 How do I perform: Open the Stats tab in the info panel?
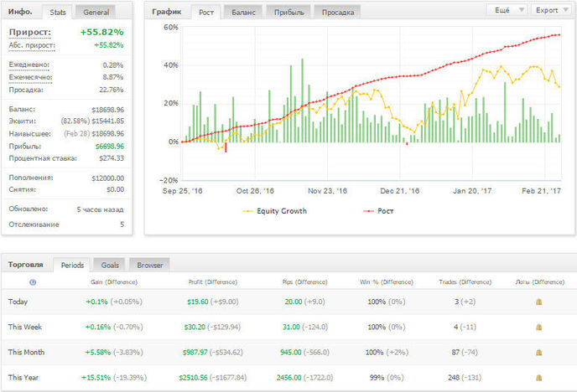58,12
